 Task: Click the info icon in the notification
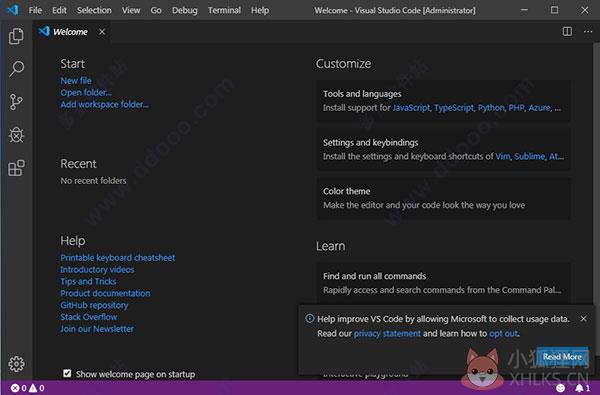(310, 318)
